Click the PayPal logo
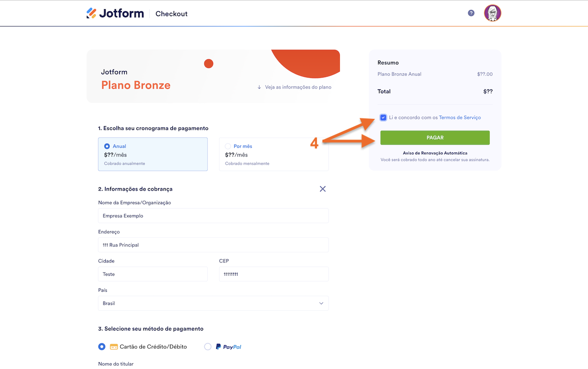Screen dimensions: 588x369 point(228,347)
